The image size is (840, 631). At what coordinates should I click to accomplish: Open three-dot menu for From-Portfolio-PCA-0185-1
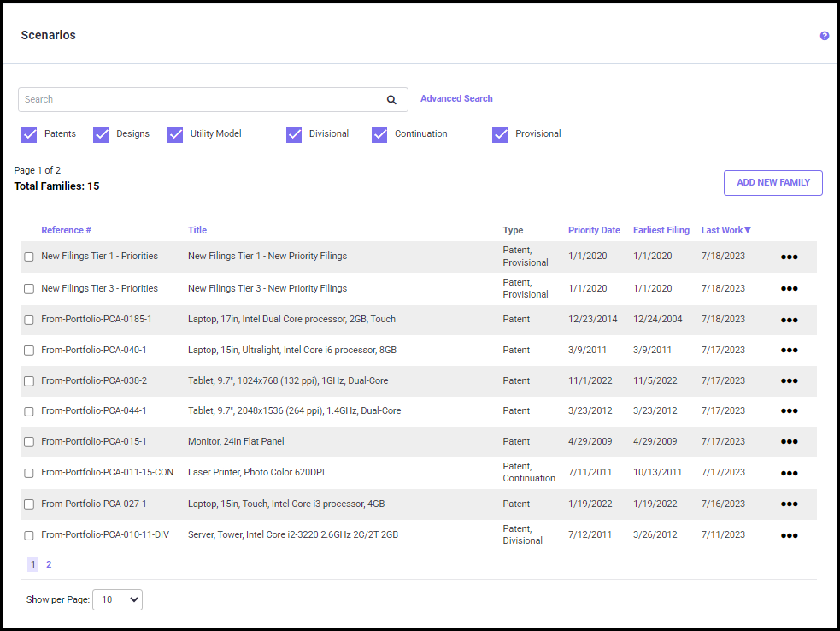click(789, 320)
